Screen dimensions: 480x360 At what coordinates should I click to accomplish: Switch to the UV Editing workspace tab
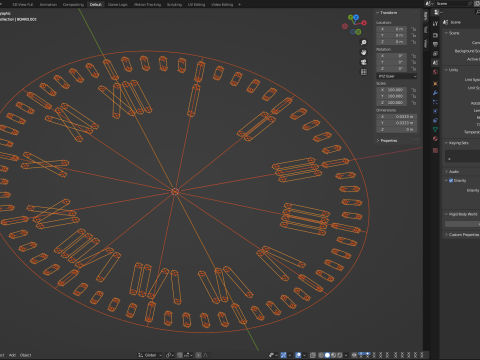pos(196,4)
